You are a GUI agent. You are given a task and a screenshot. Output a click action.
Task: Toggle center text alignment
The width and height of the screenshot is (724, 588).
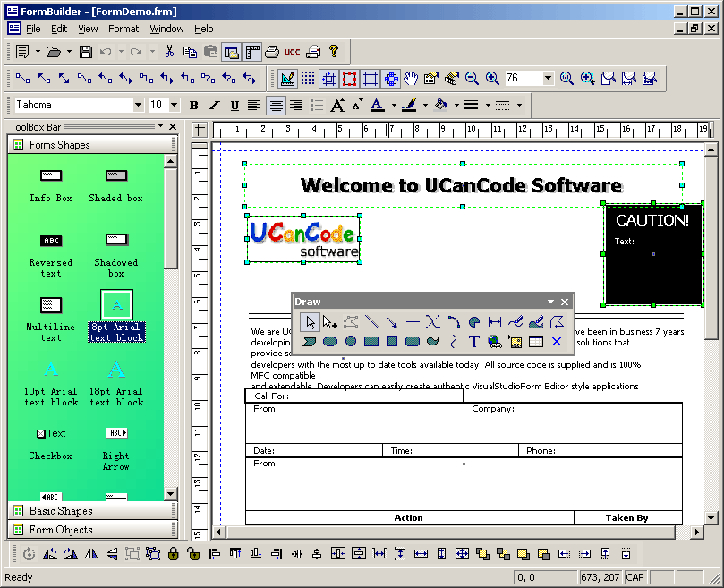[x=276, y=106]
